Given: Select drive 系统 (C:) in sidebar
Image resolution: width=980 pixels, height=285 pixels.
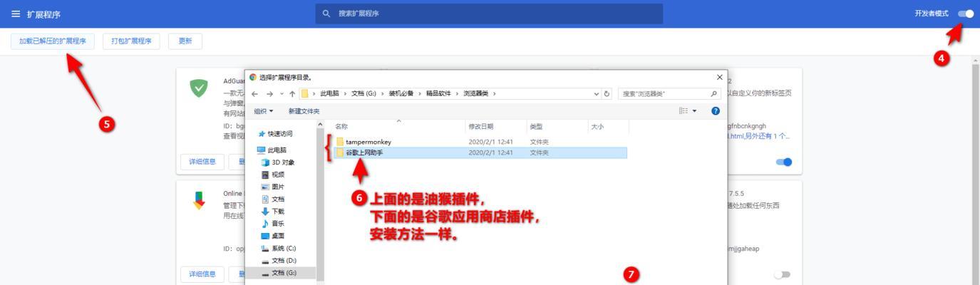Looking at the screenshot, I should click(x=279, y=248).
